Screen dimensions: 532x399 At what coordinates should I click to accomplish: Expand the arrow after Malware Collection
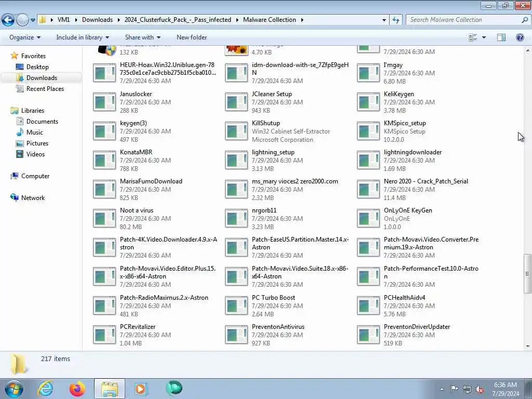(302, 20)
